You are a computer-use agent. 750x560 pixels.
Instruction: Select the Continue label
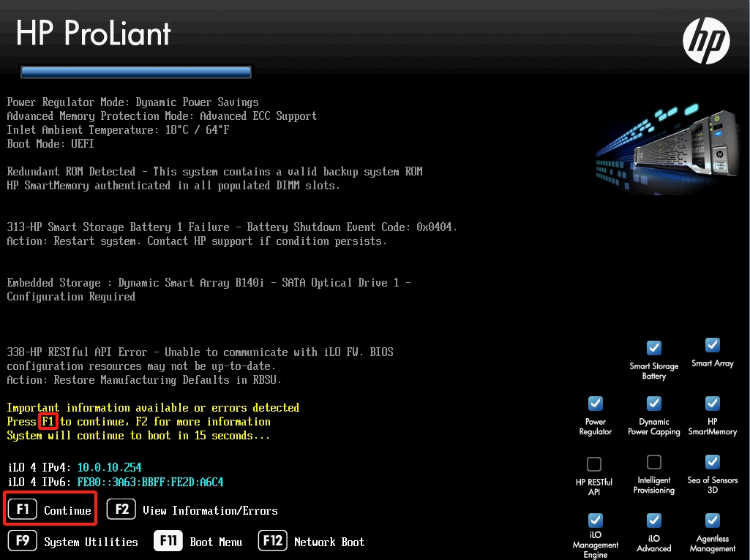click(x=67, y=510)
